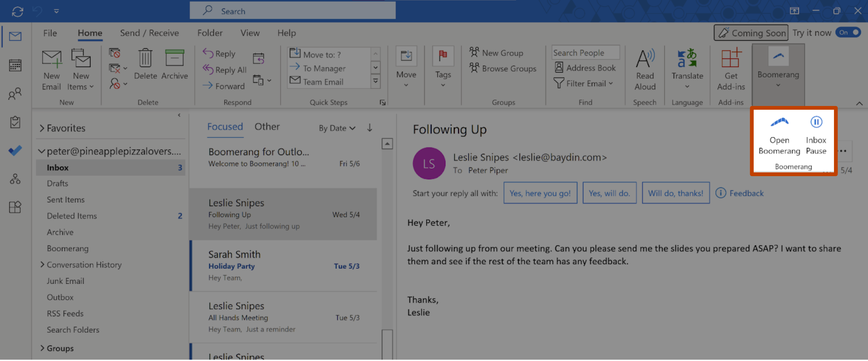
Task: Open the All Hands Meeting email
Action: (x=284, y=317)
